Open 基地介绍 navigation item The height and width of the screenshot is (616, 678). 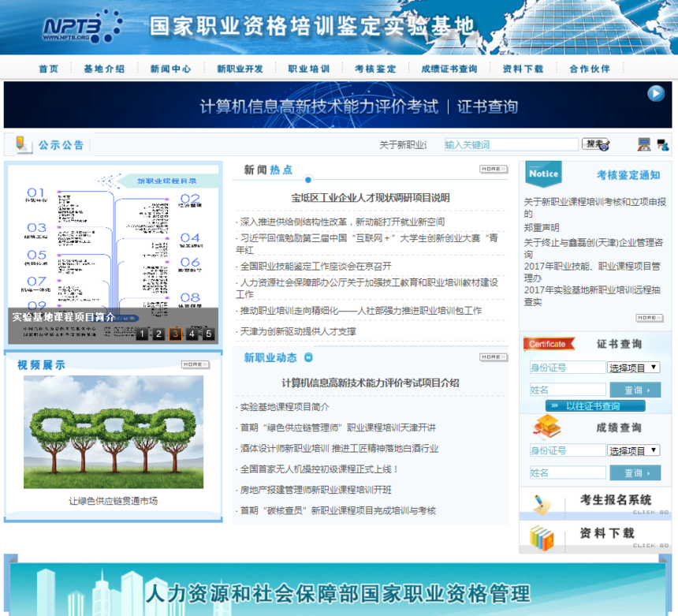pos(104,69)
